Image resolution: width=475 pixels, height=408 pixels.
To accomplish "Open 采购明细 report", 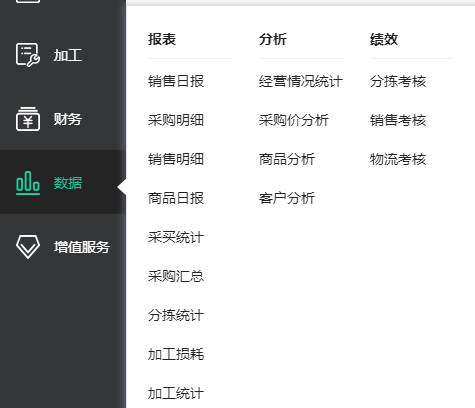I will [176, 120].
